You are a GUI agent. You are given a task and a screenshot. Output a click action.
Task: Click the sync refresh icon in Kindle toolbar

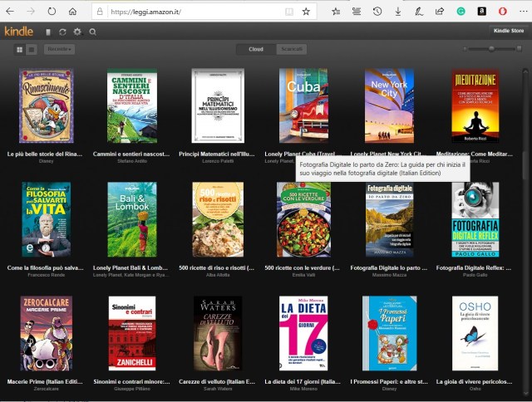click(62, 32)
